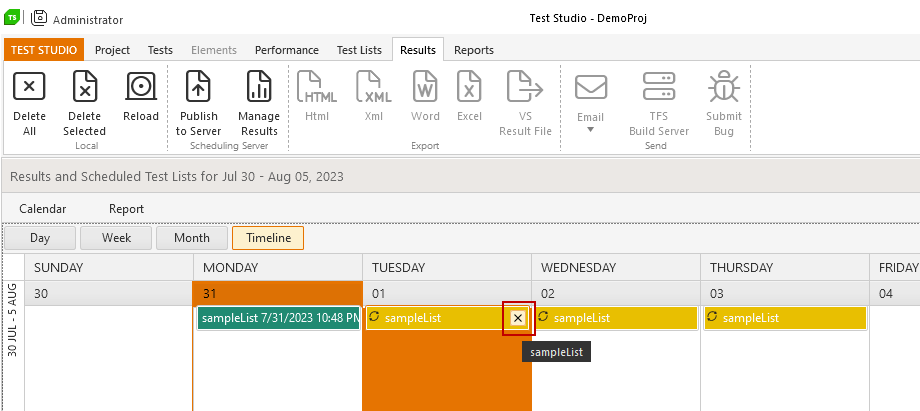
Task: Open the TEST STUDIO application menu
Action: 44,50
